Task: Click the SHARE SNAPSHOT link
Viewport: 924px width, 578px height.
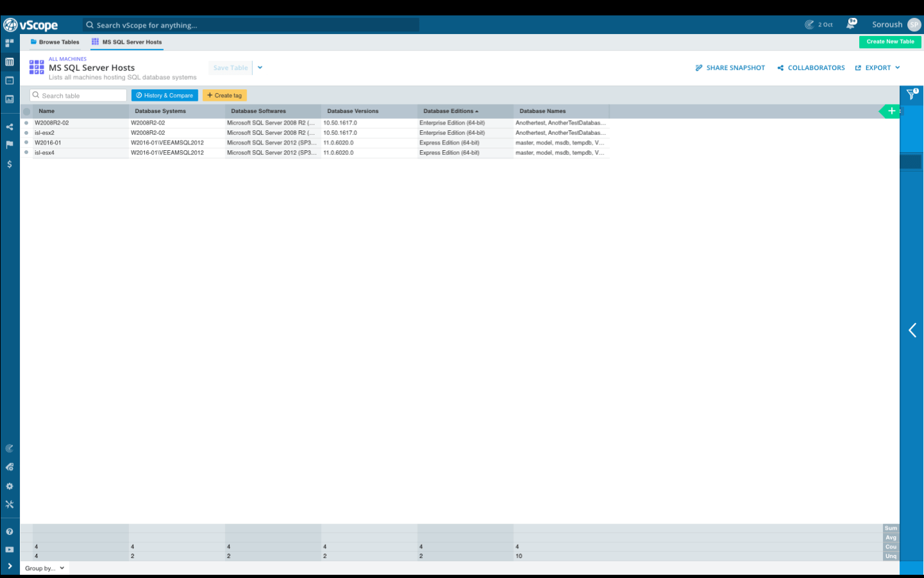Action: pos(730,67)
